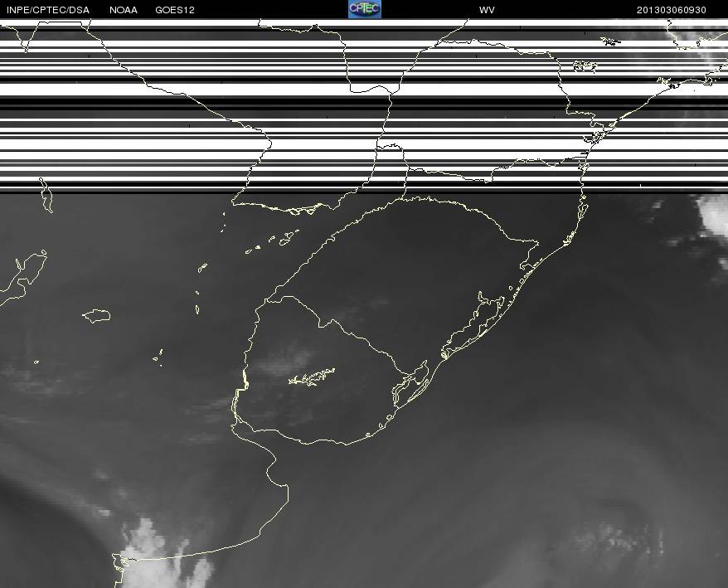The image size is (728, 588).
Task: Click the CPTEC logo in header
Action: (x=365, y=9)
